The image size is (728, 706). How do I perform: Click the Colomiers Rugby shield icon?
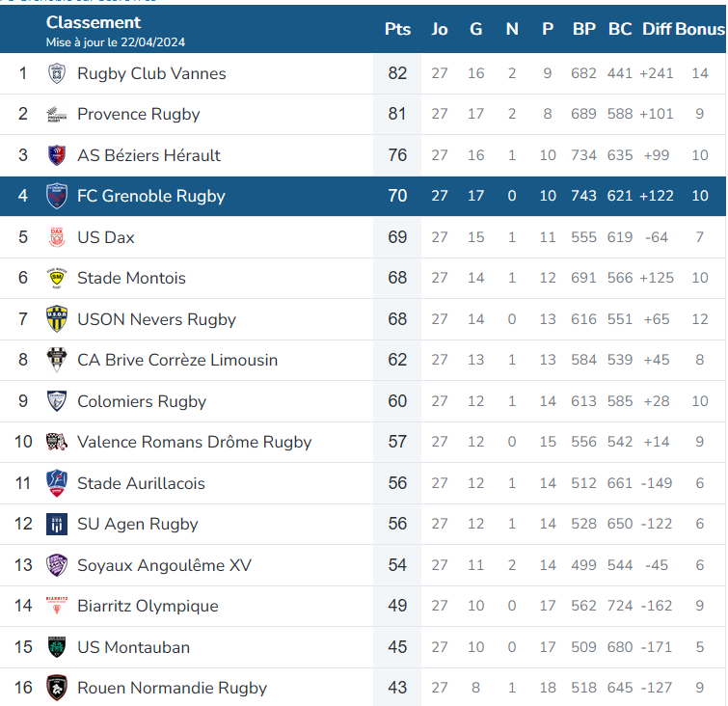57,401
